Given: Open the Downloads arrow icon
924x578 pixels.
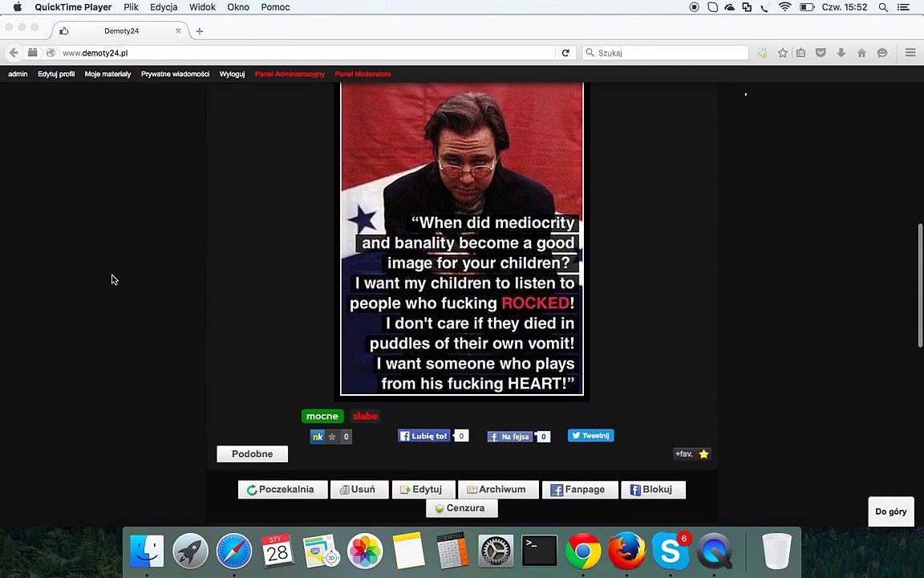Looking at the screenshot, I should point(841,52).
